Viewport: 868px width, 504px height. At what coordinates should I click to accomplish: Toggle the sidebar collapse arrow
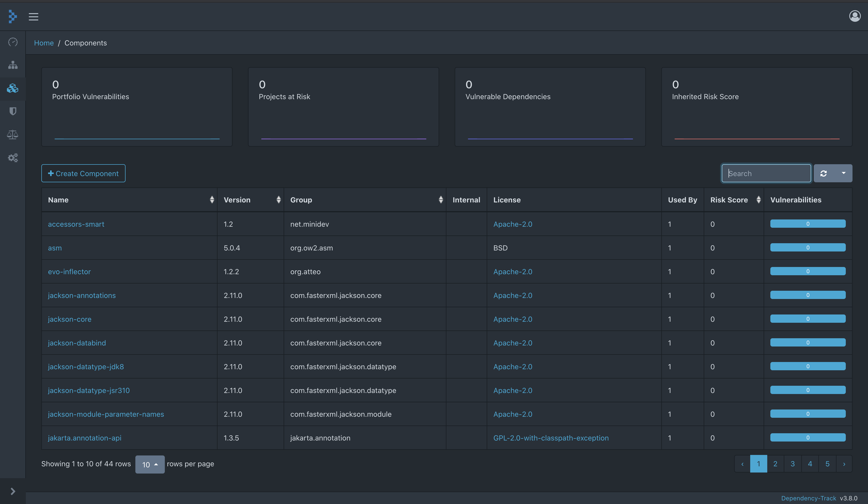tap(13, 491)
